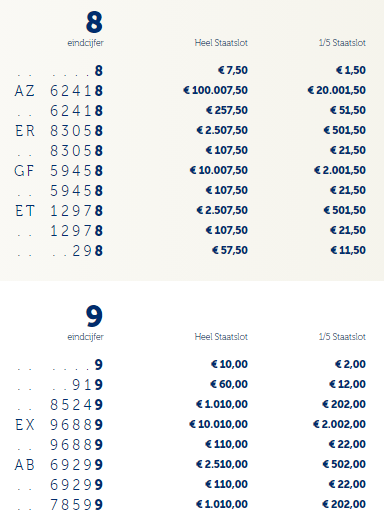Image resolution: width=384 pixels, height=525 pixels.
Task: Click Heel Staatslot header in section 8
Action: coord(221,43)
